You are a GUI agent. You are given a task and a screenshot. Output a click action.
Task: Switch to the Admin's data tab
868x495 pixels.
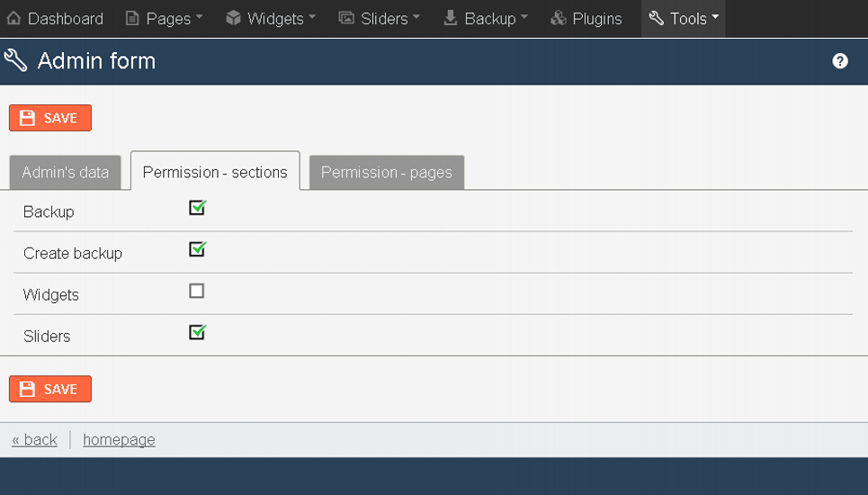(66, 172)
